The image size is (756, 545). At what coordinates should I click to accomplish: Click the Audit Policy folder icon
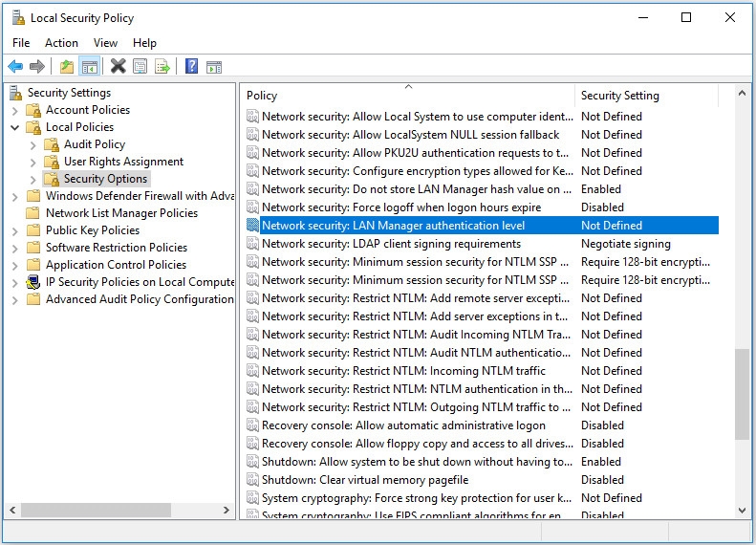(x=51, y=144)
